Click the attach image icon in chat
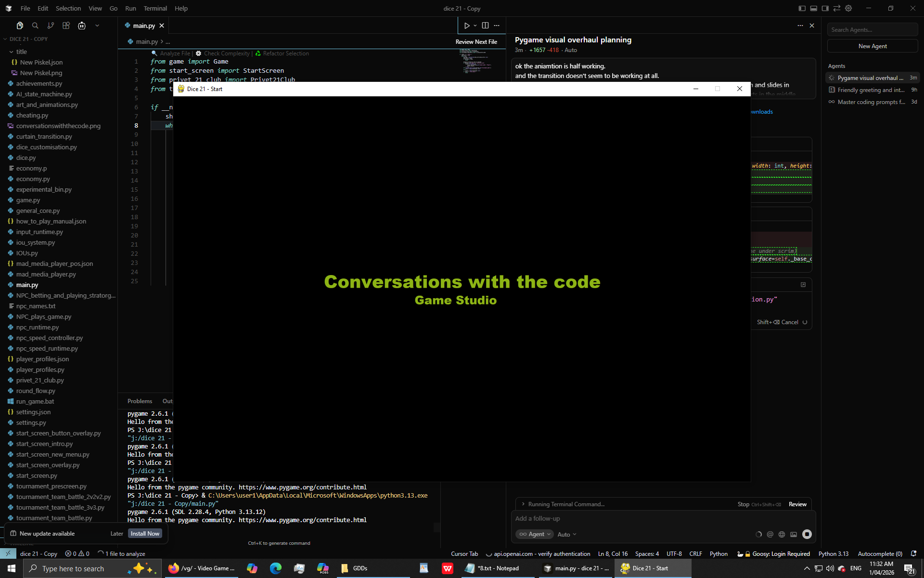The width and height of the screenshot is (924, 578). (x=794, y=534)
